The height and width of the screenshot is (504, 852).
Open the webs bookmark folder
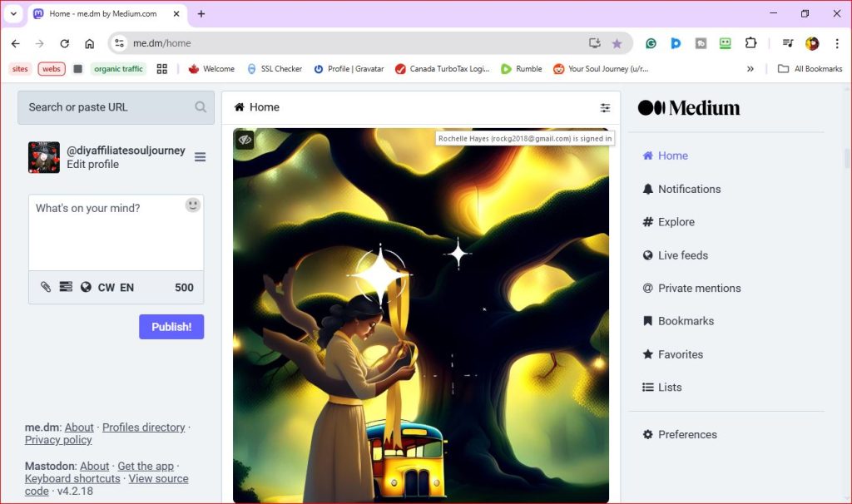52,69
